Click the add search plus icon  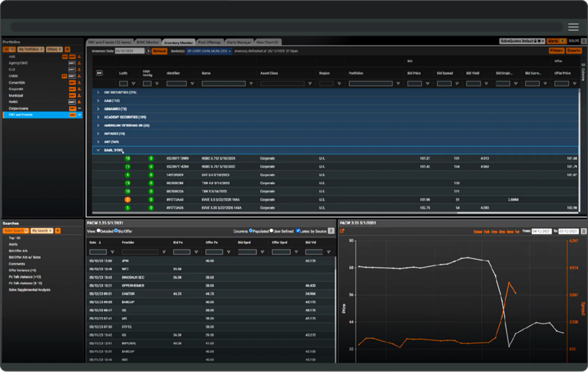(x=57, y=231)
